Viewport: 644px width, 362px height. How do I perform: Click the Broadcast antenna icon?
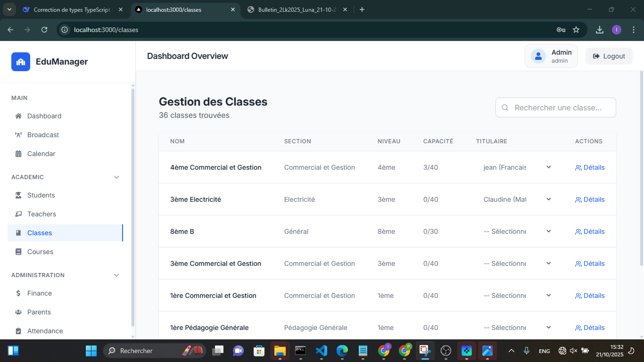pos(18,135)
